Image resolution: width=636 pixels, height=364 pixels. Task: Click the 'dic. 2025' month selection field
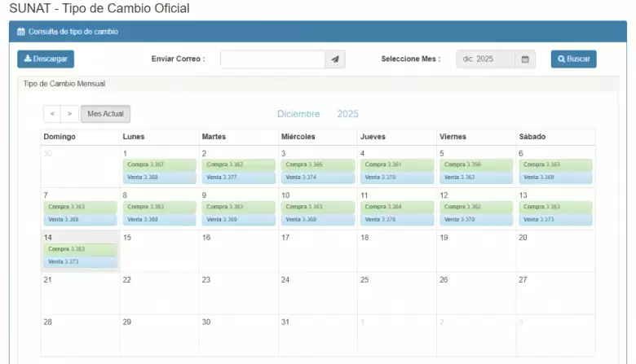[x=484, y=59]
